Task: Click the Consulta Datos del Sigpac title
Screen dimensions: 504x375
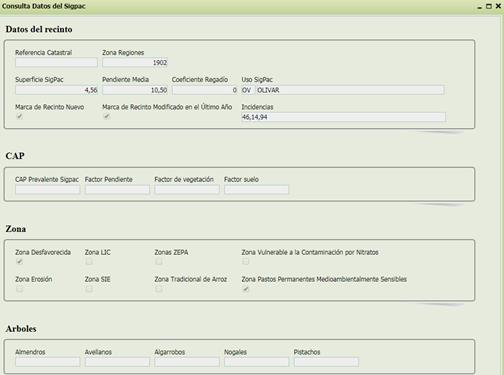Action: (44, 6)
